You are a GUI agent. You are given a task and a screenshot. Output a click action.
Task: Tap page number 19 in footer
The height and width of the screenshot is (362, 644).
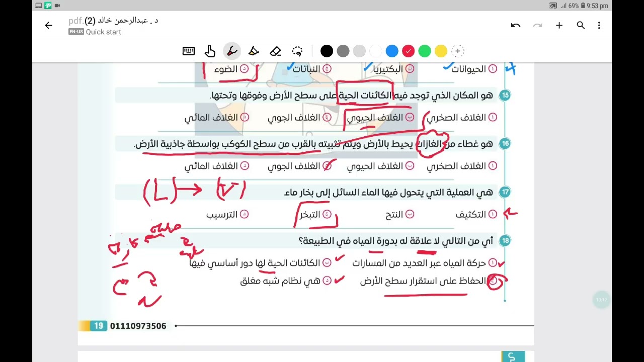[x=99, y=326]
